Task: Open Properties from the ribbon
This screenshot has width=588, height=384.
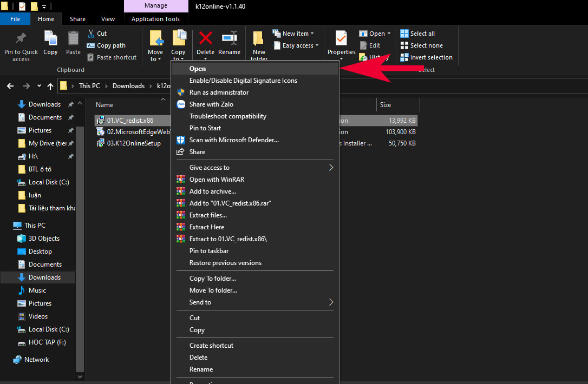Action: point(341,39)
